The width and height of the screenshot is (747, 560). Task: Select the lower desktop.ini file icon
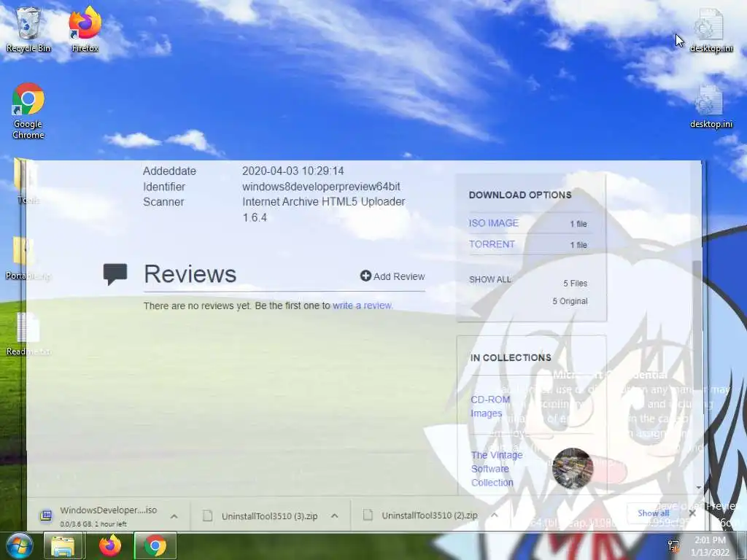pyautogui.click(x=711, y=106)
